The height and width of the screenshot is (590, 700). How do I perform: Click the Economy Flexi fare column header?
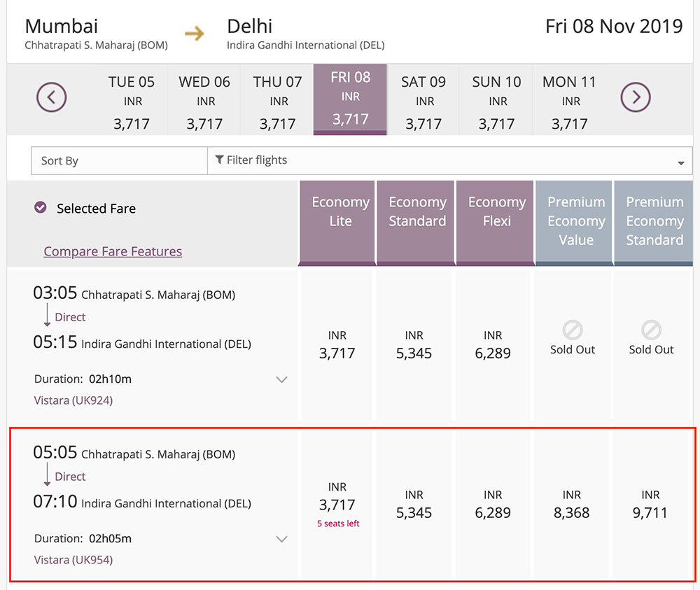[x=495, y=223]
